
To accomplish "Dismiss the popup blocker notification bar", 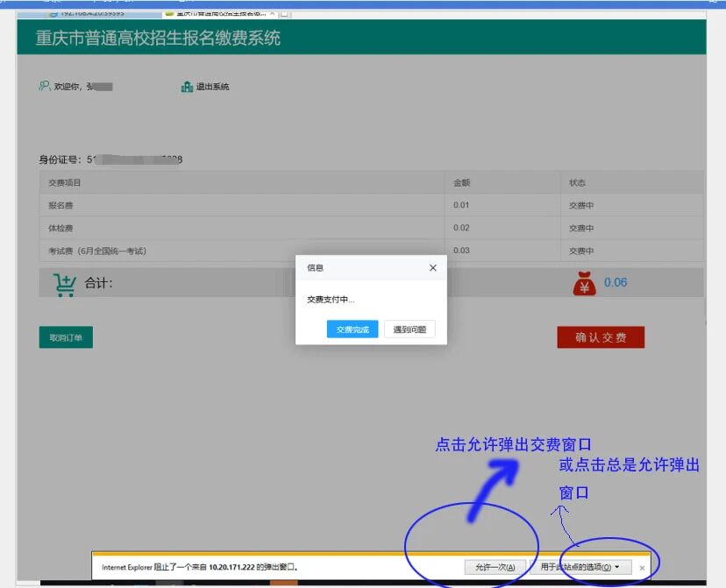I will coord(642,568).
